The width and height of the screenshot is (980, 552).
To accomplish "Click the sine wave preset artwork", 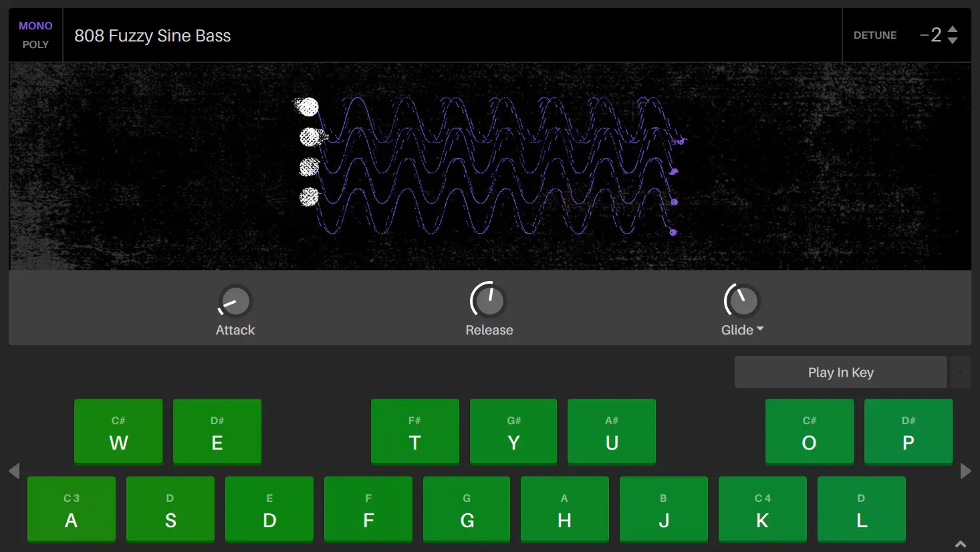I will click(x=489, y=167).
